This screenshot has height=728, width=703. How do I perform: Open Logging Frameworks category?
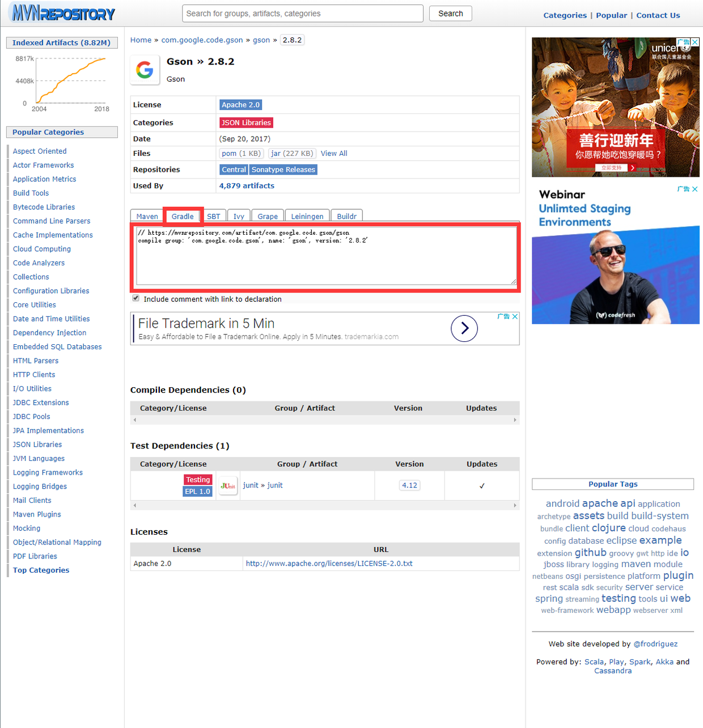pos(48,472)
